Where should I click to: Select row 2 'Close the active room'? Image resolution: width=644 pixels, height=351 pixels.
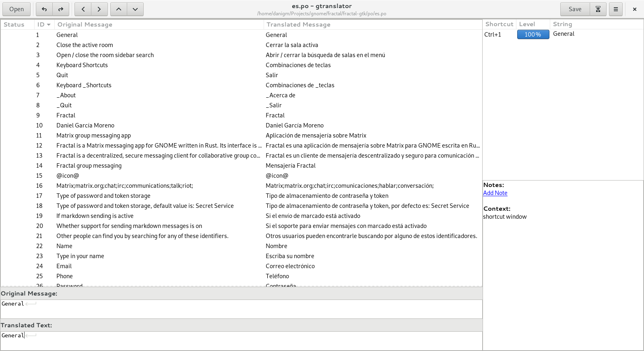pos(242,45)
